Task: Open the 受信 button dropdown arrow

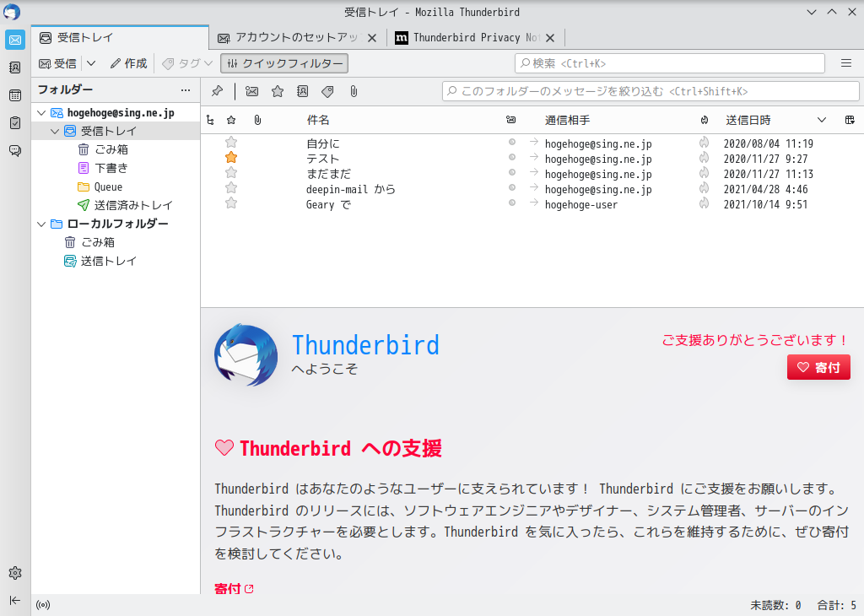Action: [x=91, y=63]
